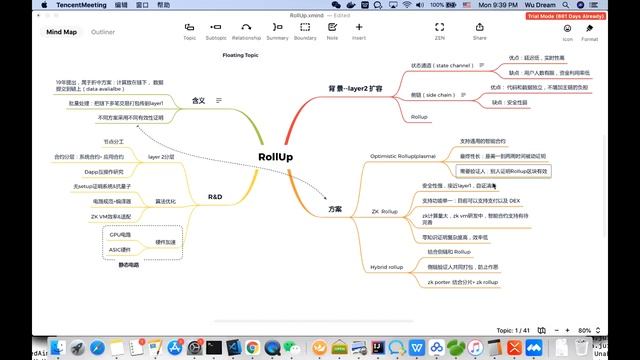Open the Format panel
The height and width of the screenshot is (360, 640).
(589, 33)
